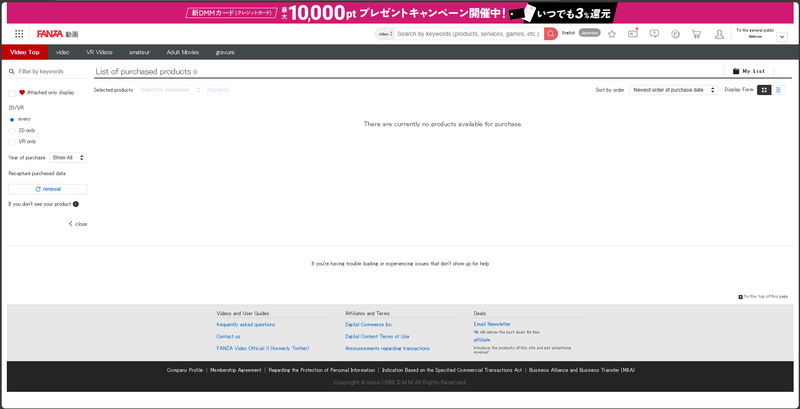Switch language to Japanese
800x409 pixels.
pyautogui.click(x=589, y=33)
